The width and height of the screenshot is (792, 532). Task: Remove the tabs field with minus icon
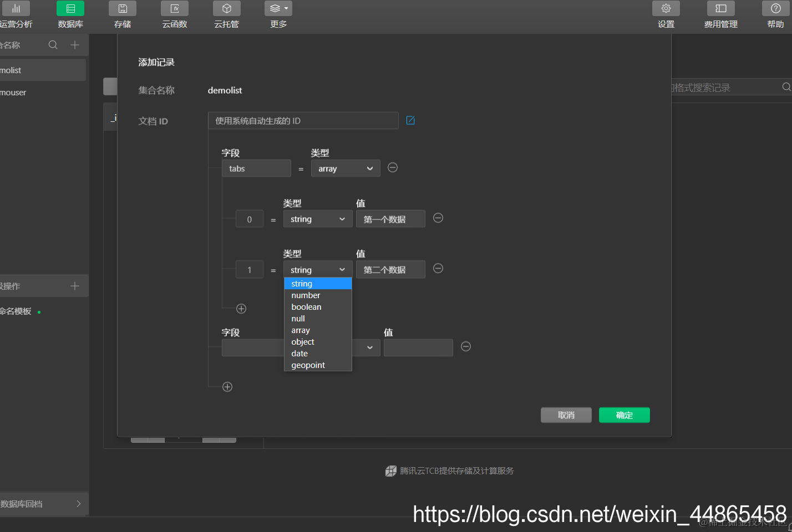coord(393,167)
